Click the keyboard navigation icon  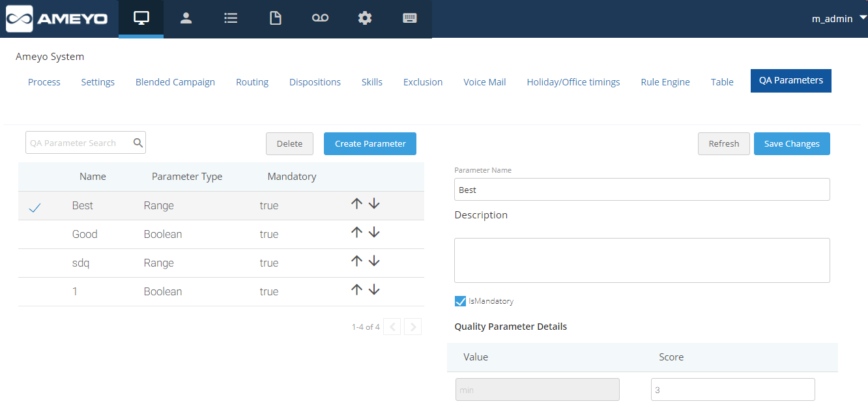coord(409,18)
